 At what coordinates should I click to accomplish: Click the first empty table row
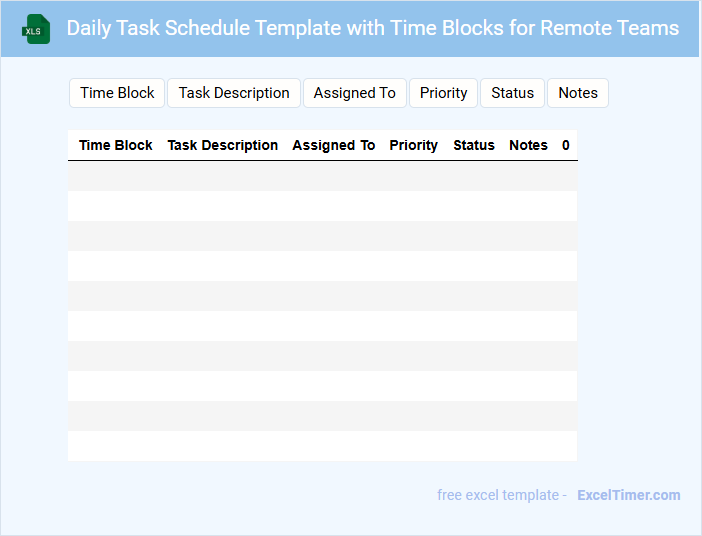(x=322, y=176)
